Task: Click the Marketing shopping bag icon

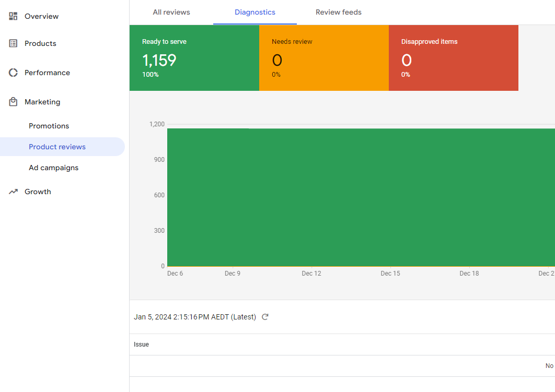Action: (13, 102)
